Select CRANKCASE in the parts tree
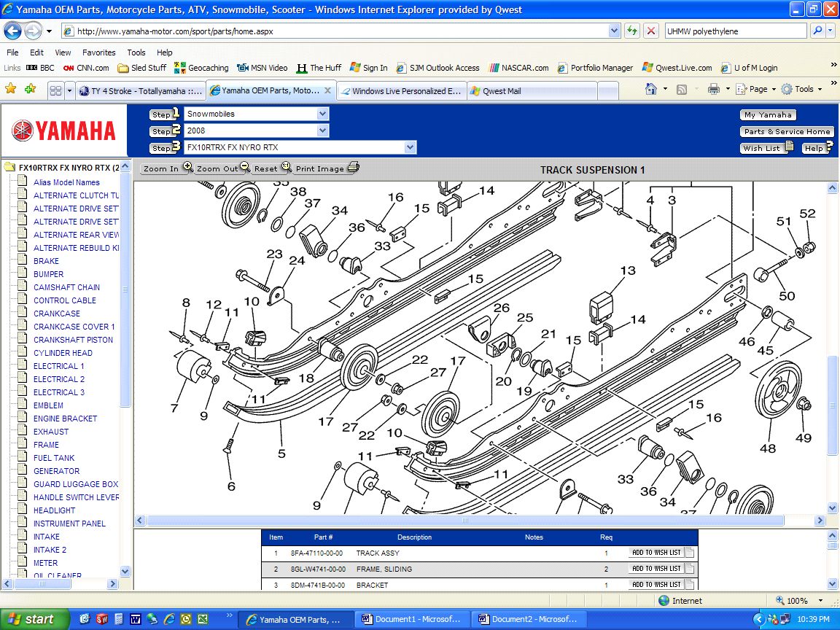The height and width of the screenshot is (630, 840). (x=57, y=314)
